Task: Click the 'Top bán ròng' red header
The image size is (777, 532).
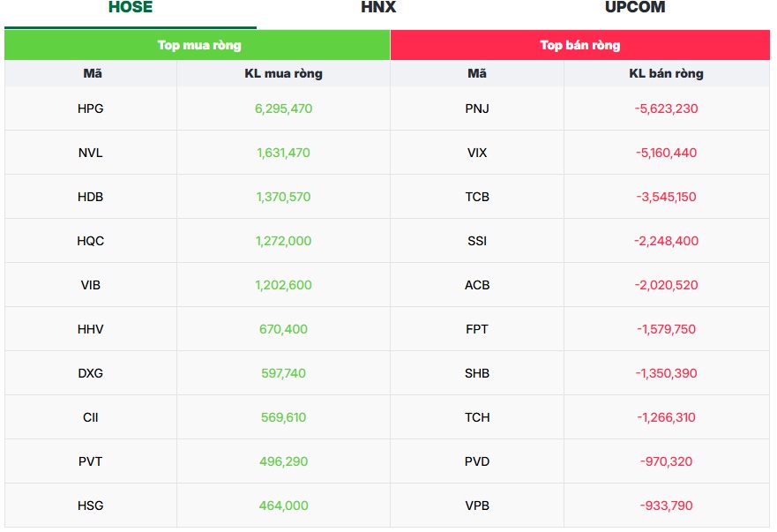Action: coord(579,45)
